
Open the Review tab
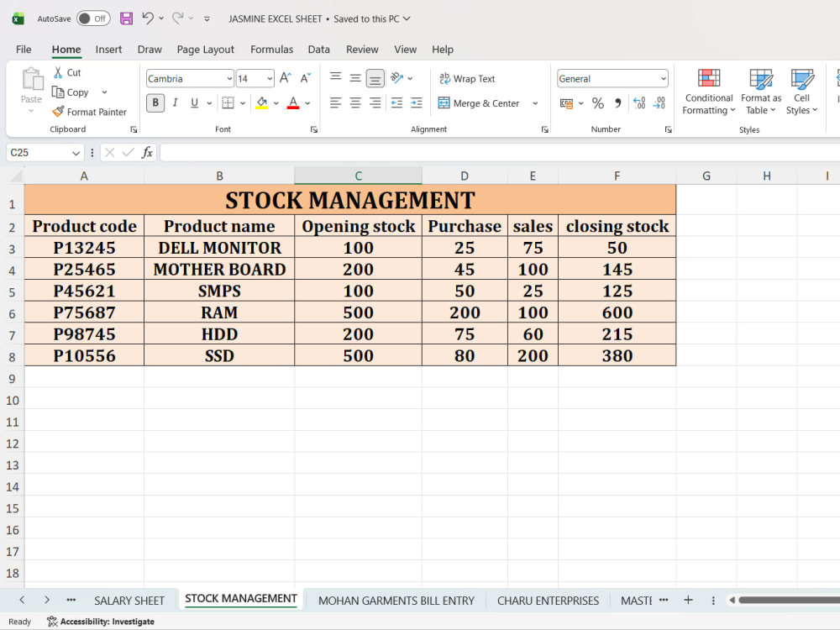click(x=362, y=50)
